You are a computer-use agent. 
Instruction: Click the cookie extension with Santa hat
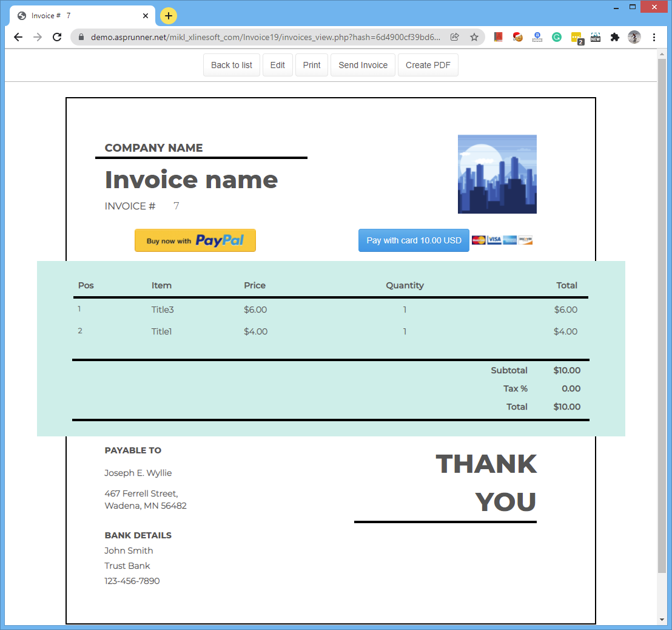(x=518, y=37)
